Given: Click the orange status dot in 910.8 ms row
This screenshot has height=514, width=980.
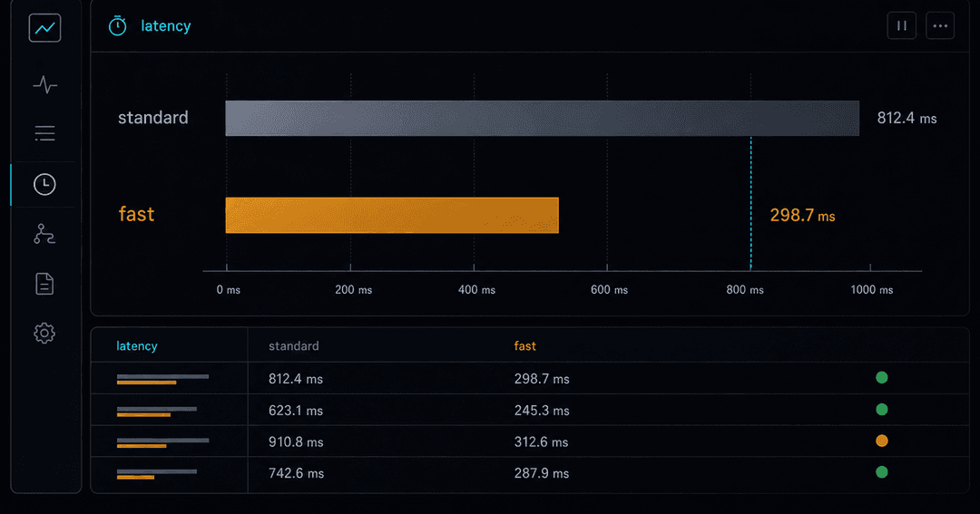Looking at the screenshot, I should 881,441.
